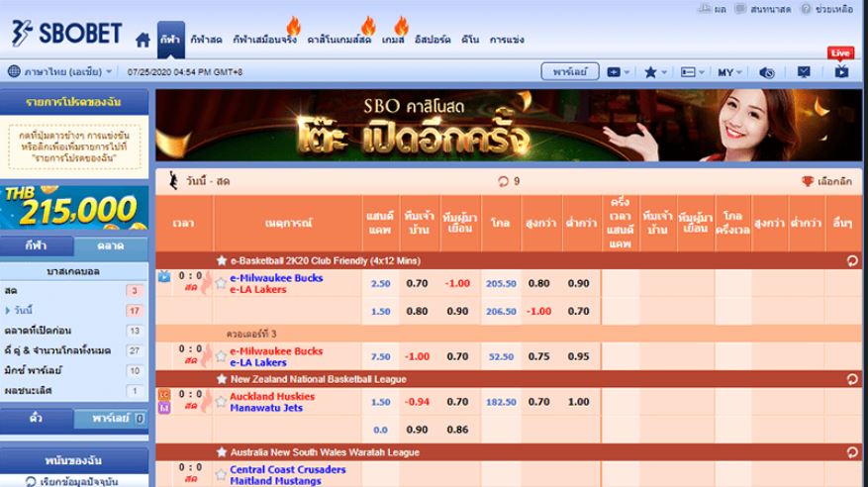Click the เรียกข้อมูลปัจจุบัน refresh icon
Image resolution: width=868 pixels, height=487 pixels.
point(31,481)
